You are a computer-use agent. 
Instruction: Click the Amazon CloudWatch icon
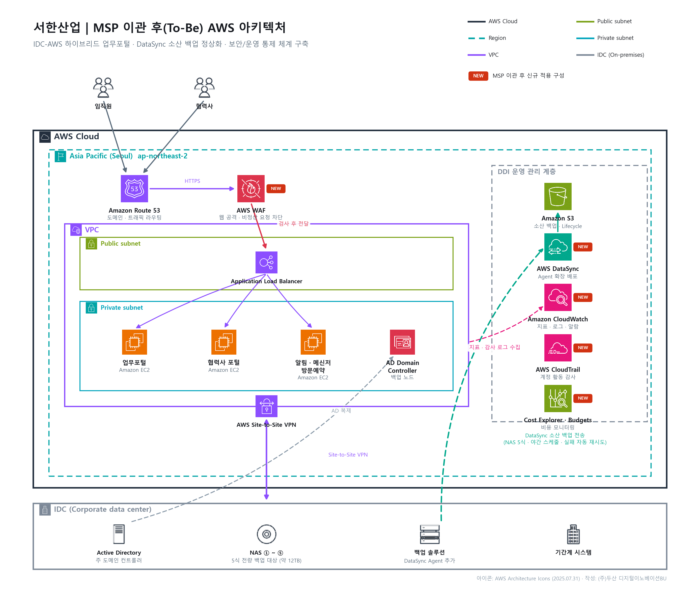coord(558,297)
